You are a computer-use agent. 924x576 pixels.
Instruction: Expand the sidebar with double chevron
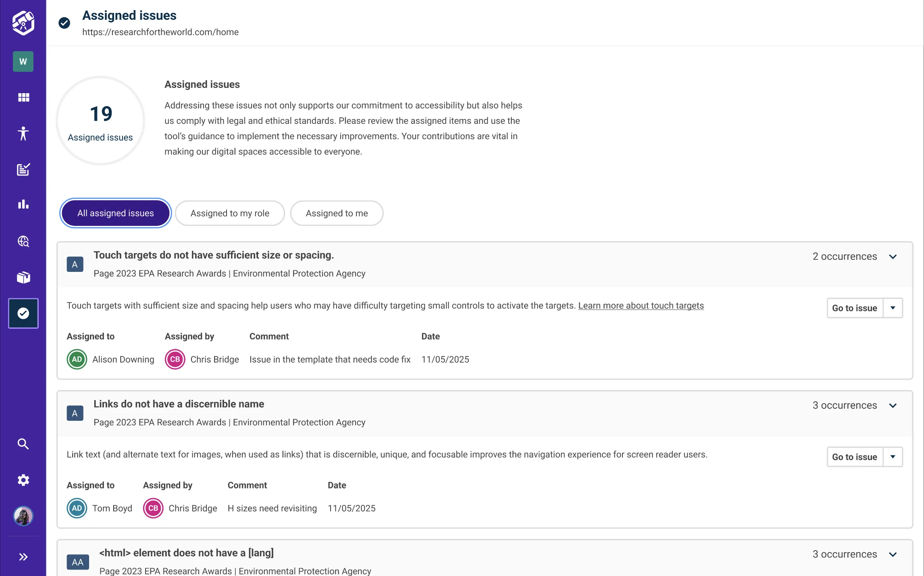coord(23,557)
